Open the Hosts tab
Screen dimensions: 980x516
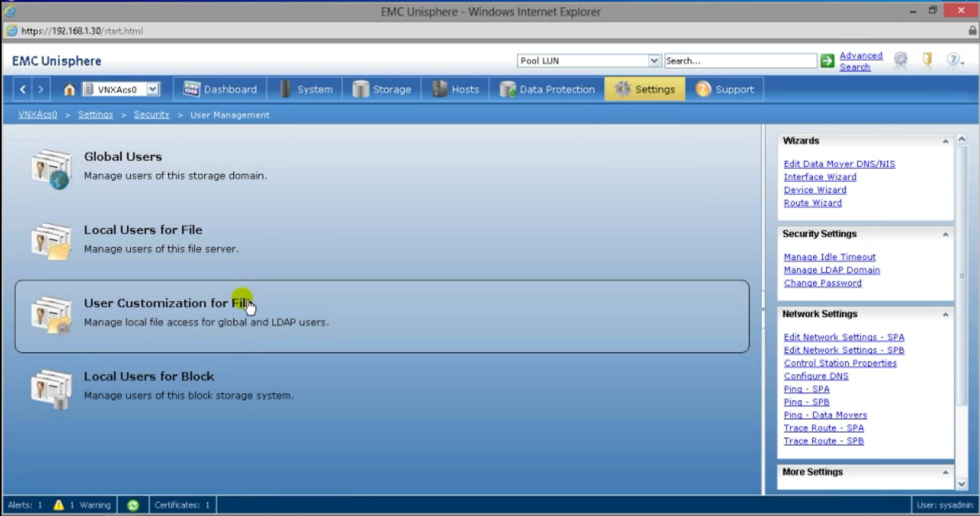click(x=456, y=89)
